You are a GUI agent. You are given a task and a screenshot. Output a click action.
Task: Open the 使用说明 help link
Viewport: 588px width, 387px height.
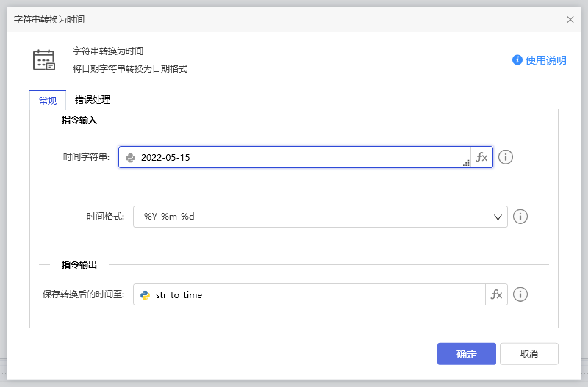(x=545, y=60)
